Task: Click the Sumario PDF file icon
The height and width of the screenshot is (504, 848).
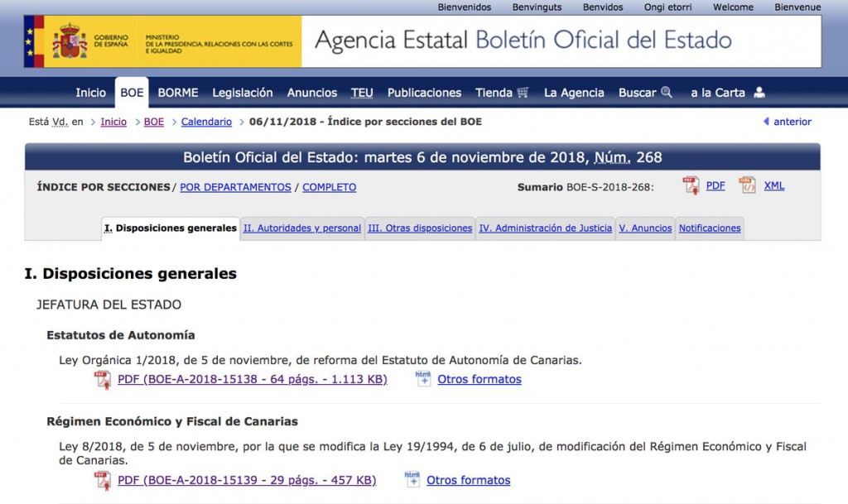Action: coord(691,186)
